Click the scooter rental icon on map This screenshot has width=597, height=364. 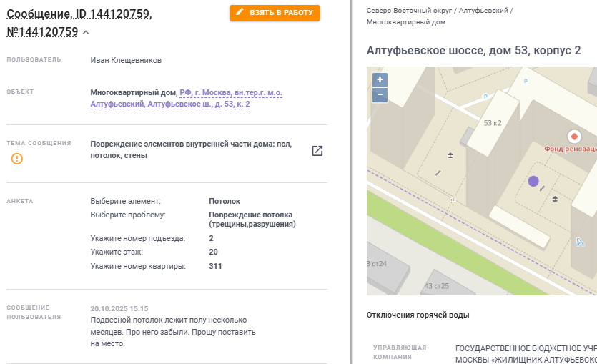(580, 242)
